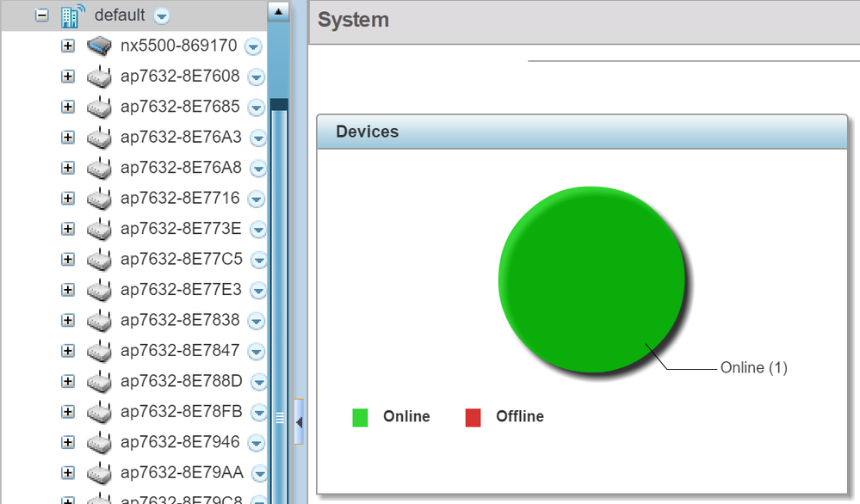Open dropdown arrow for ap7632-8E77C5
Viewport: 860px width, 504px height.
tap(258, 261)
